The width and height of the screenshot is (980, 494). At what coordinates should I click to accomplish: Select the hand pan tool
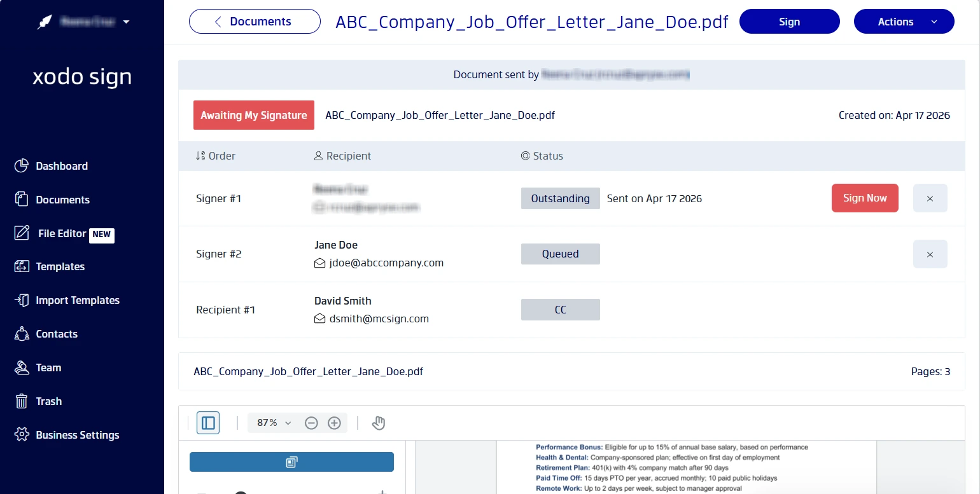(x=379, y=422)
